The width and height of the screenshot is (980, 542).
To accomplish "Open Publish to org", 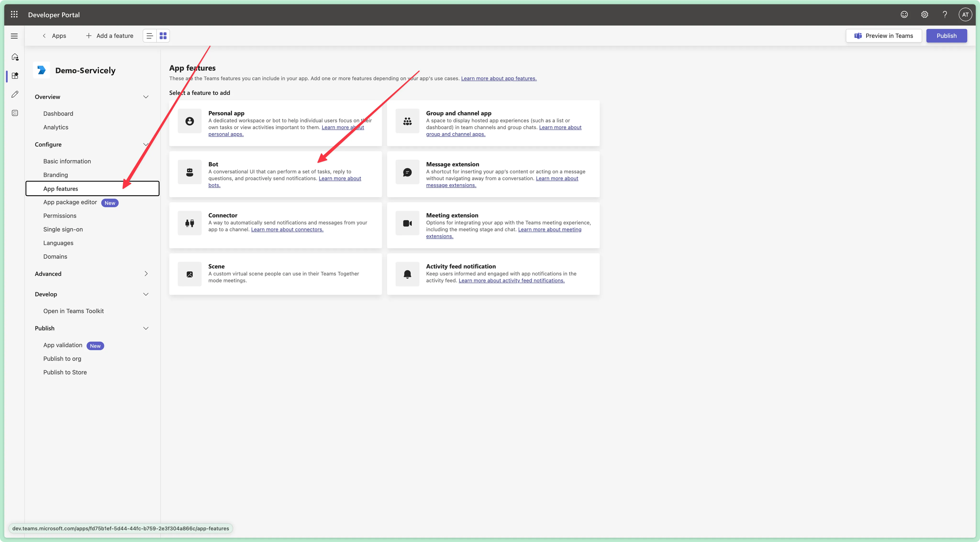I will pyautogui.click(x=62, y=358).
